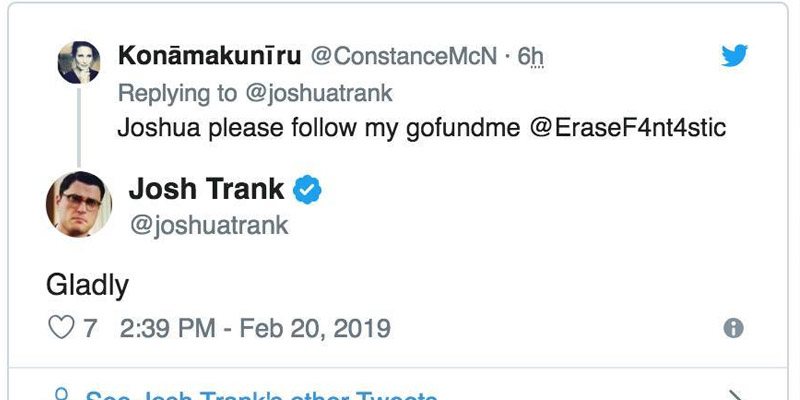The height and width of the screenshot is (400, 800).
Task: Open the tweet info icon
Action: (x=733, y=328)
